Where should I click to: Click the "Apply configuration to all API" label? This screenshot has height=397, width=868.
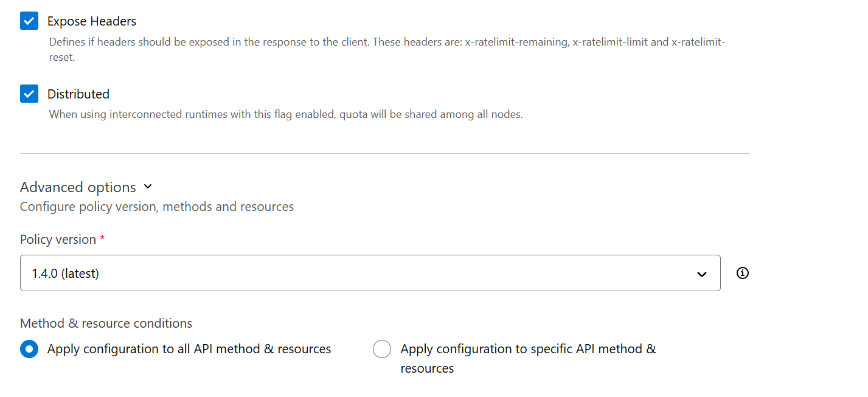189,349
